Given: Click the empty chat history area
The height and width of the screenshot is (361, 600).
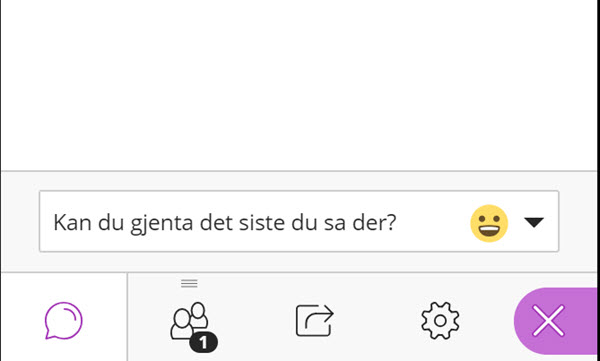Looking at the screenshot, I should pyautogui.click(x=299, y=85).
